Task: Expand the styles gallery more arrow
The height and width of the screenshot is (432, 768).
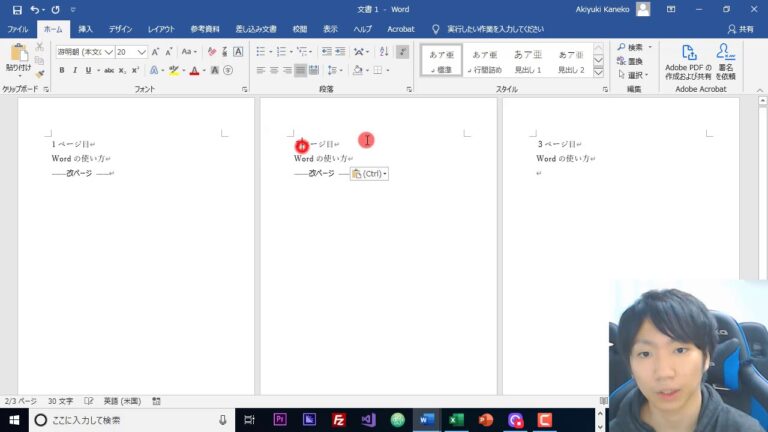Action: pos(598,73)
